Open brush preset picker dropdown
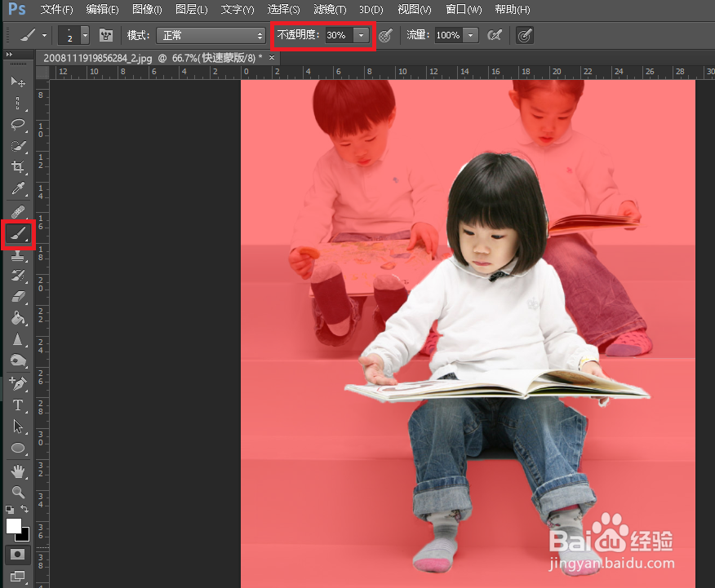715x588 pixels. coord(85,35)
